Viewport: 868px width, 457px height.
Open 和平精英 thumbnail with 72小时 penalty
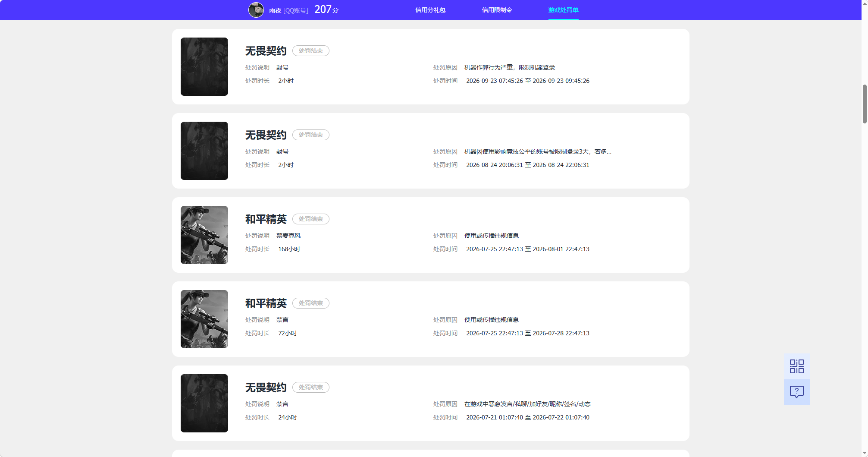[x=204, y=319]
